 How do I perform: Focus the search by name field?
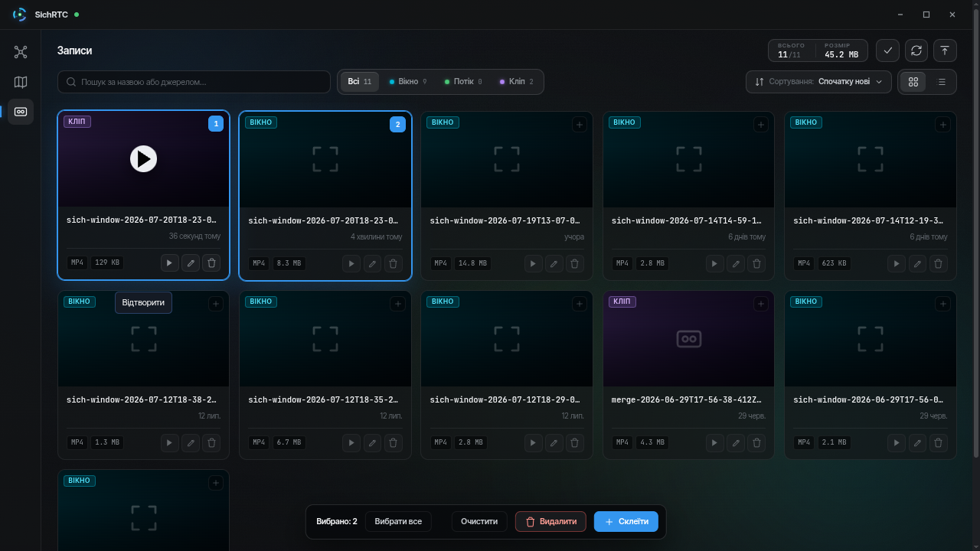(194, 82)
